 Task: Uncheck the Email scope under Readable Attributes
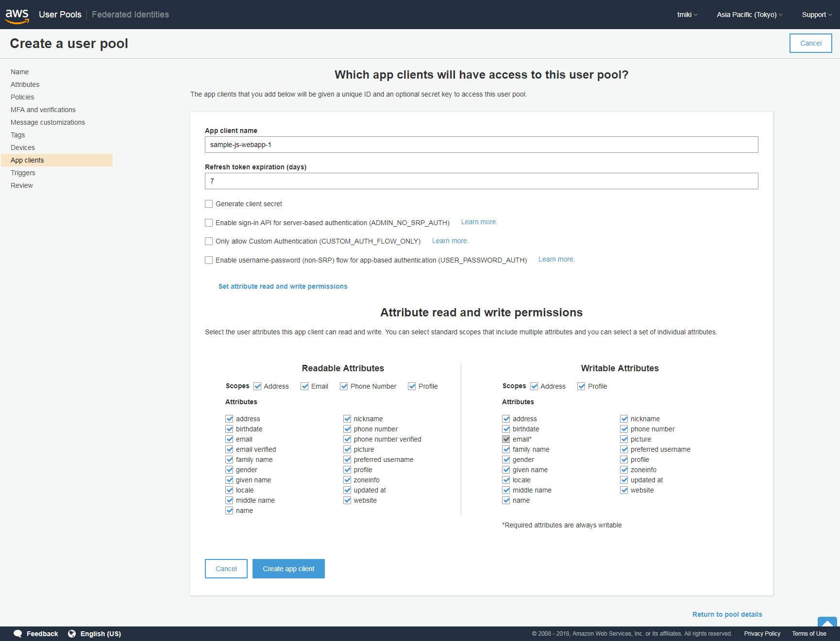coord(304,386)
